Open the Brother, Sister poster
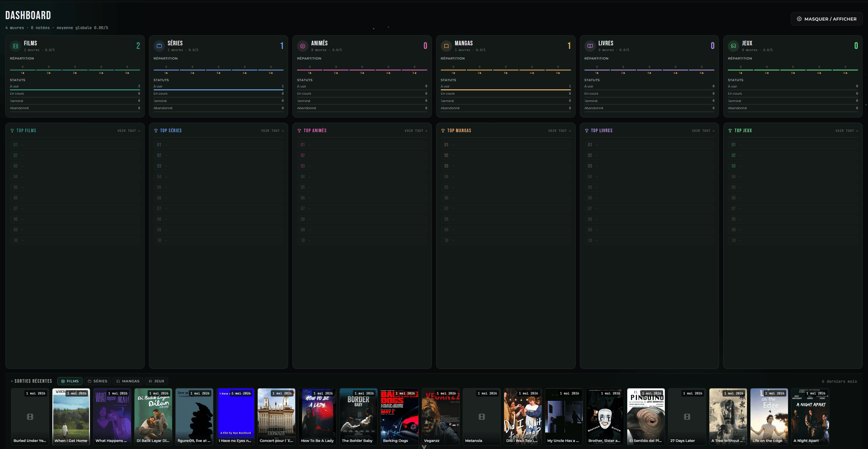Screen dimensions: 868x449 coord(605,417)
